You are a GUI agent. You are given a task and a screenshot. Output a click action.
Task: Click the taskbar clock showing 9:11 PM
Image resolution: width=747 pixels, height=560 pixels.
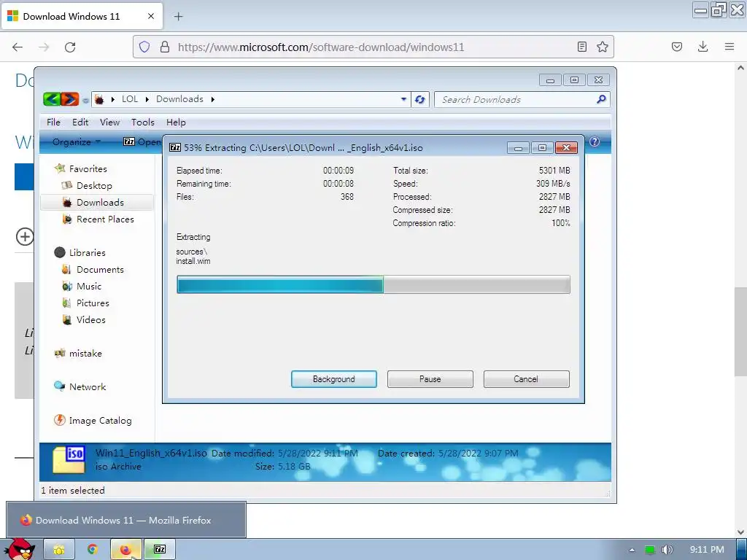click(x=706, y=550)
